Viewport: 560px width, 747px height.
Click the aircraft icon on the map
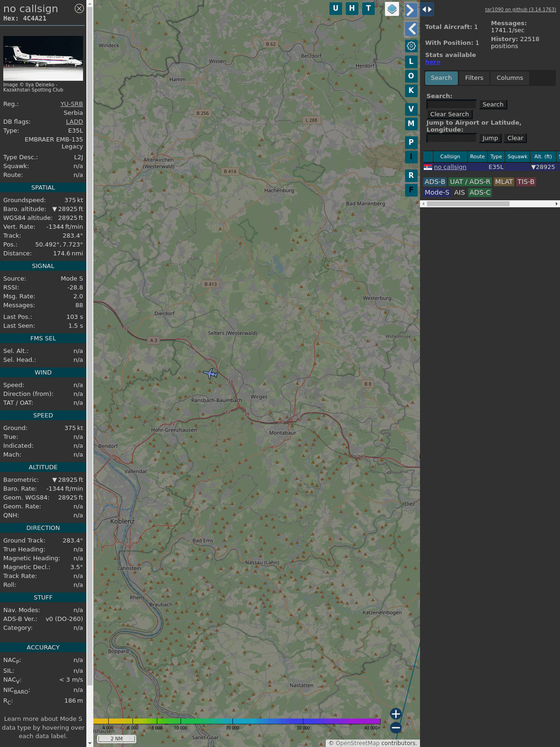211,373
